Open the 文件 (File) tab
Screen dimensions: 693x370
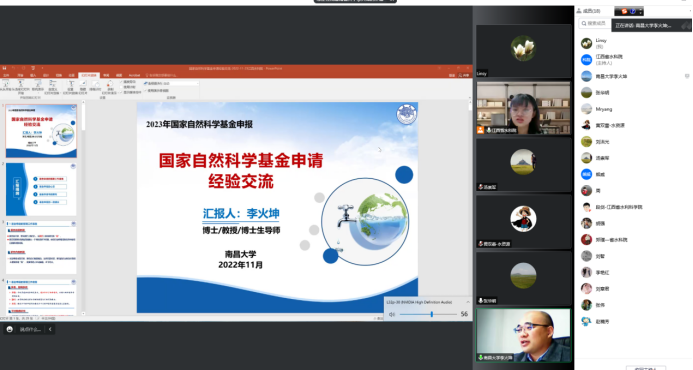point(6,76)
